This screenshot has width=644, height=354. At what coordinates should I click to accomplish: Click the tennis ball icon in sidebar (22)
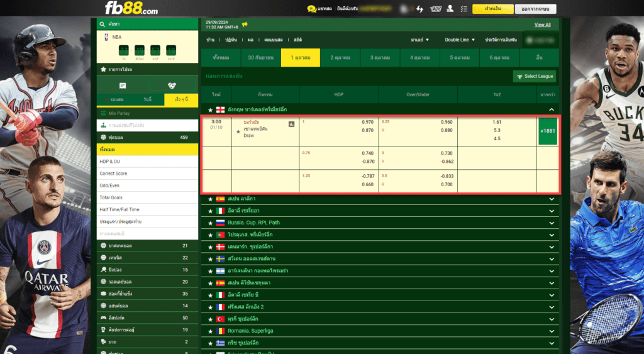click(x=104, y=258)
